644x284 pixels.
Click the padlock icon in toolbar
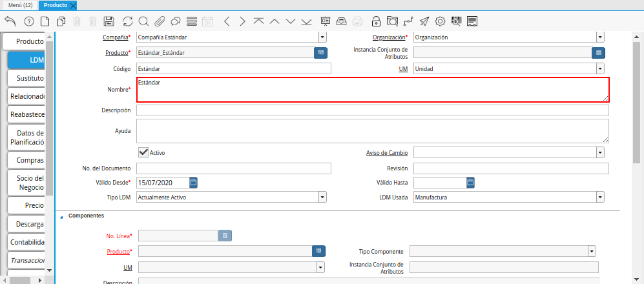pos(377,21)
